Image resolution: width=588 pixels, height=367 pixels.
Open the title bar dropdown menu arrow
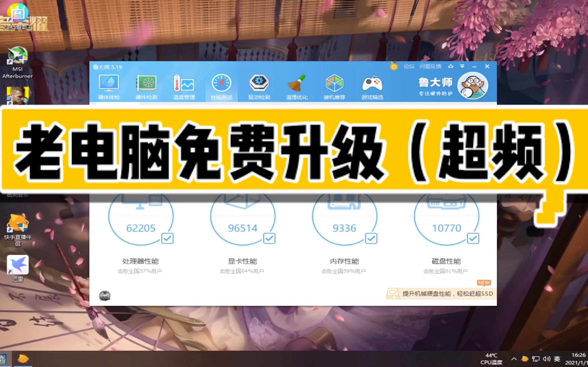pos(462,66)
